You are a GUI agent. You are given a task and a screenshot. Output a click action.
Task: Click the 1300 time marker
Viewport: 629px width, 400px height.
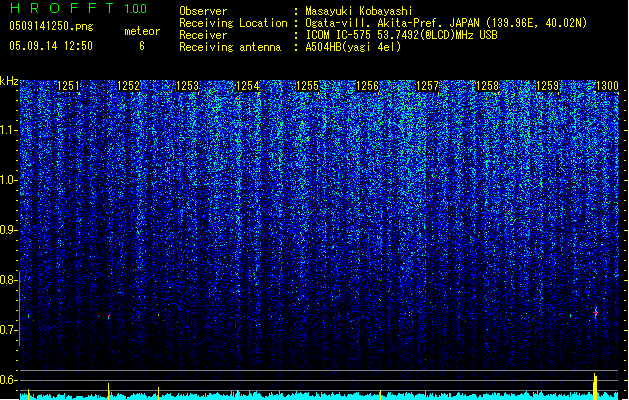(x=607, y=85)
